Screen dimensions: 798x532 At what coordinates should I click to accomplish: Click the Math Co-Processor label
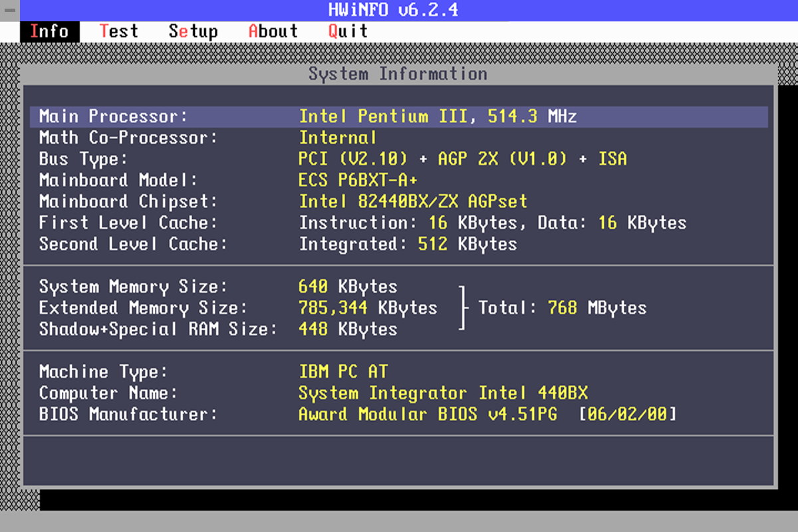[x=128, y=138]
